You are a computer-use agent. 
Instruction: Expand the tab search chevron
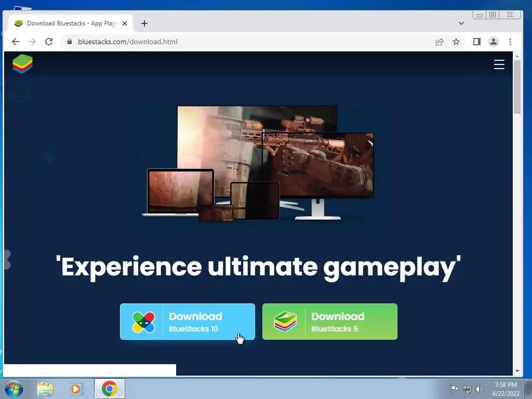(461, 23)
